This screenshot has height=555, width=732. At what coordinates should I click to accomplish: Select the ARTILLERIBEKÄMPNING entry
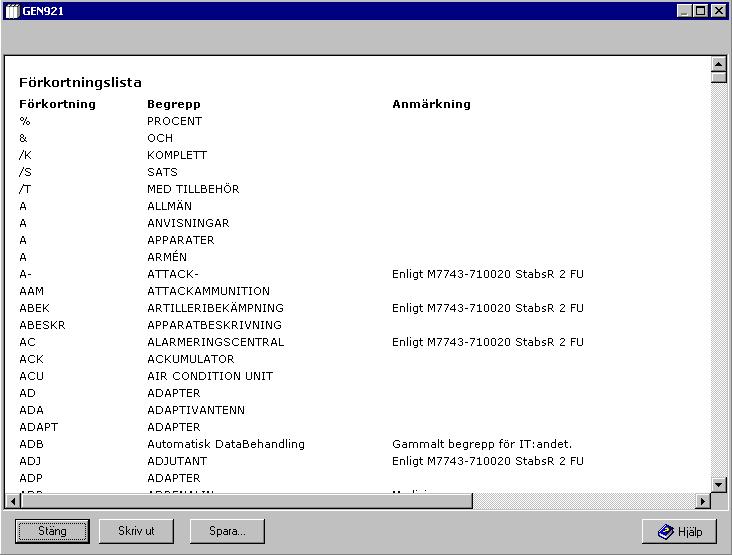point(216,308)
